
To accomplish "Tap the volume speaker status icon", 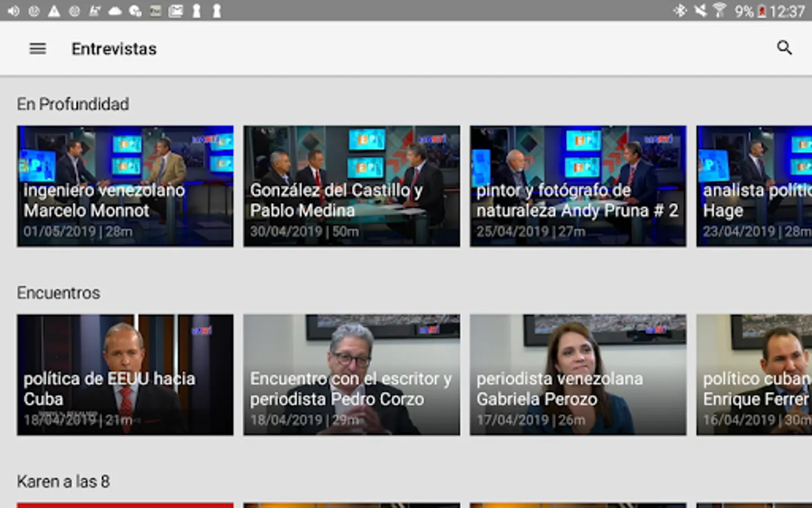I will click(13, 11).
